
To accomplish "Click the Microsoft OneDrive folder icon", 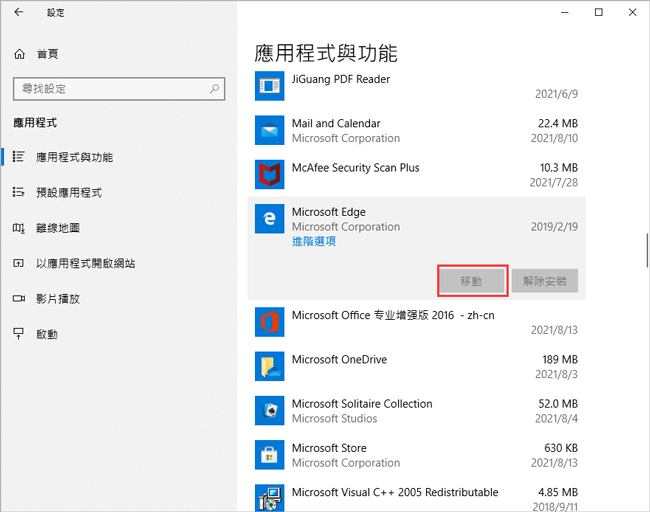I will tap(269, 366).
